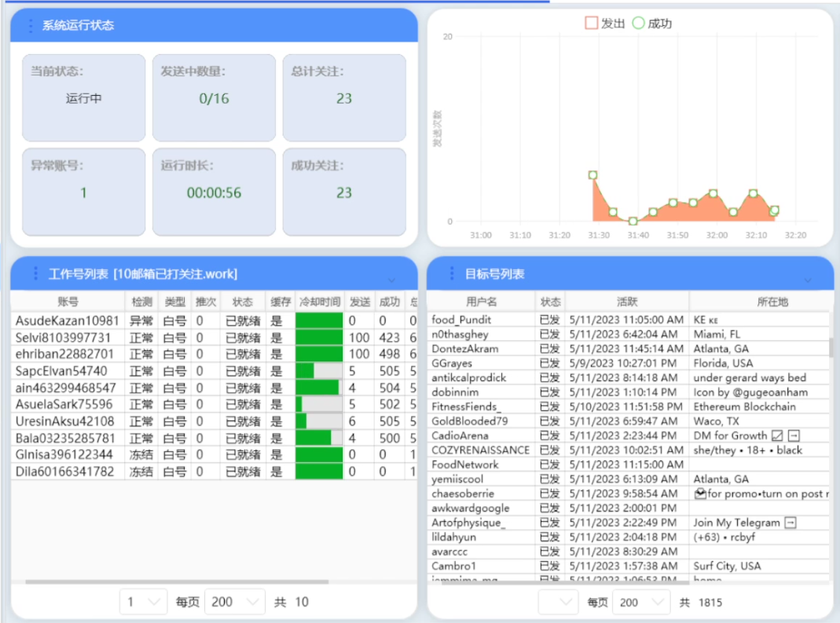
Task: Open the 每页 200 dropdown under the target list
Action: (642, 602)
